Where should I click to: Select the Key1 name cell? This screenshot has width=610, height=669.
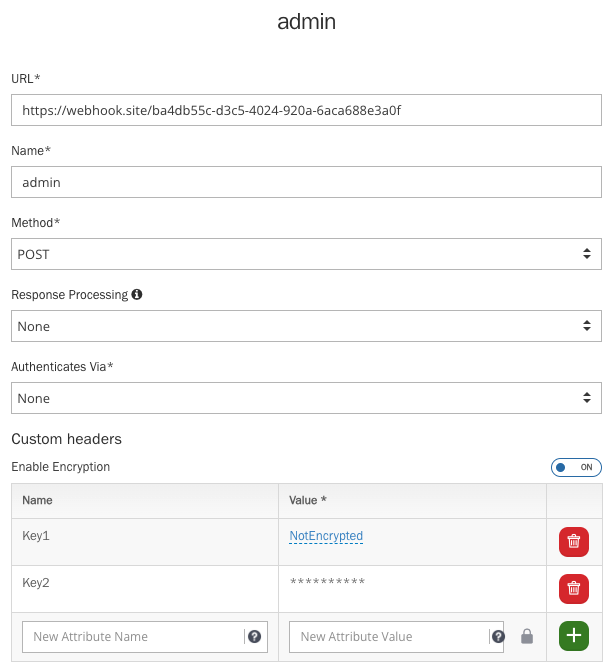[36, 536]
